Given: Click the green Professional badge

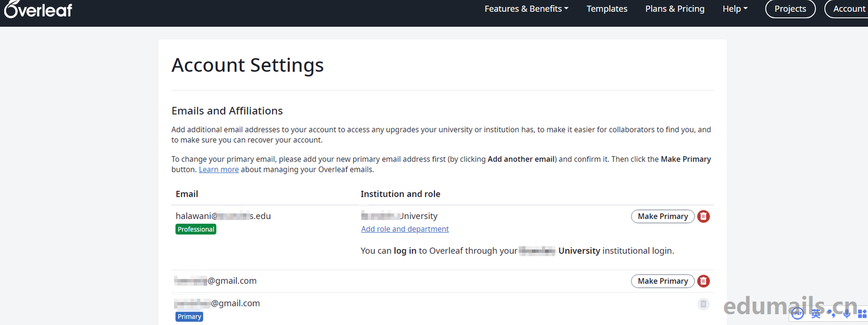Looking at the screenshot, I should click(196, 229).
